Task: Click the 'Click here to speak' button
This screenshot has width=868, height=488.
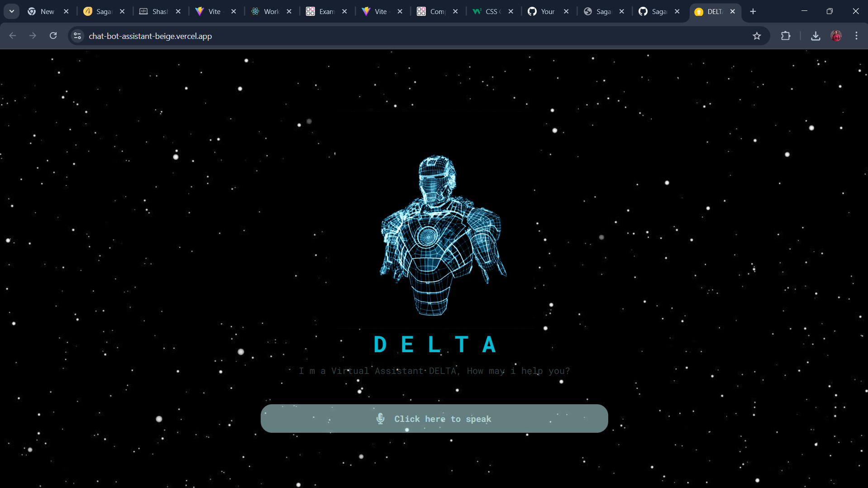Action: 434,419
